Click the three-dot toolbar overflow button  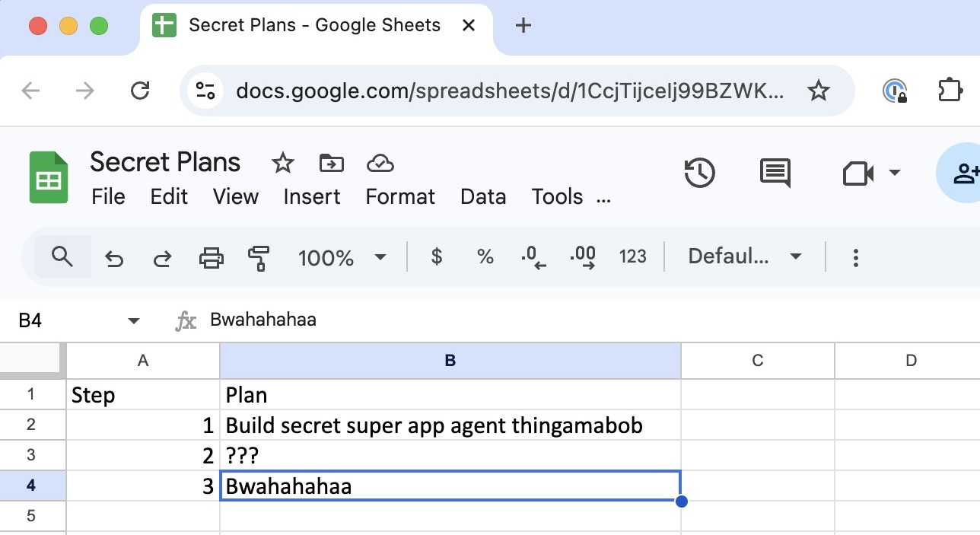856,257
